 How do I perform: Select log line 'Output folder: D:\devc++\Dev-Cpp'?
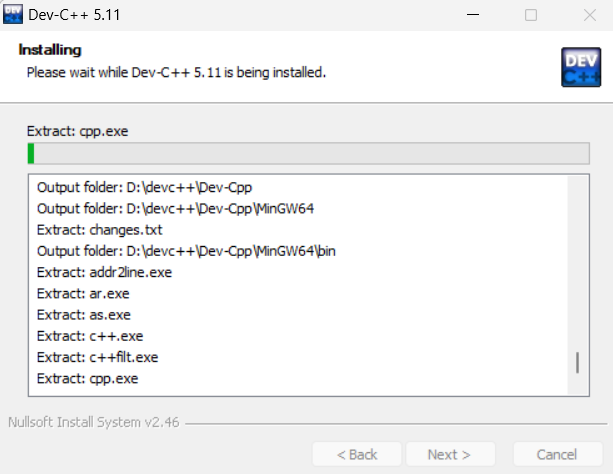point(145,187)
